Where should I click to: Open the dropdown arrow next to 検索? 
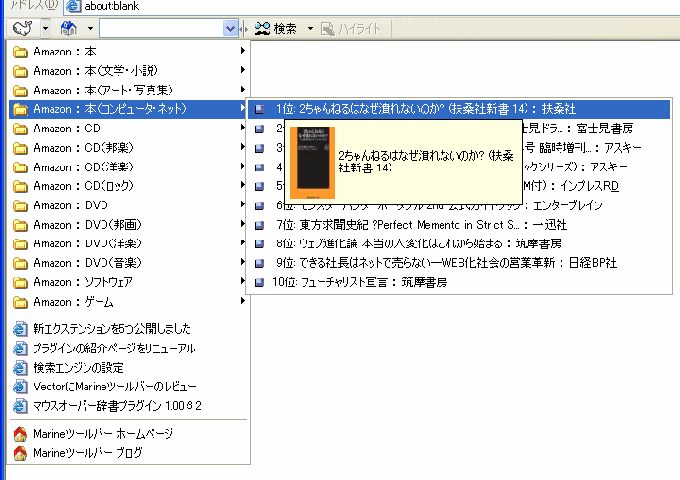[x=310, y=29]
